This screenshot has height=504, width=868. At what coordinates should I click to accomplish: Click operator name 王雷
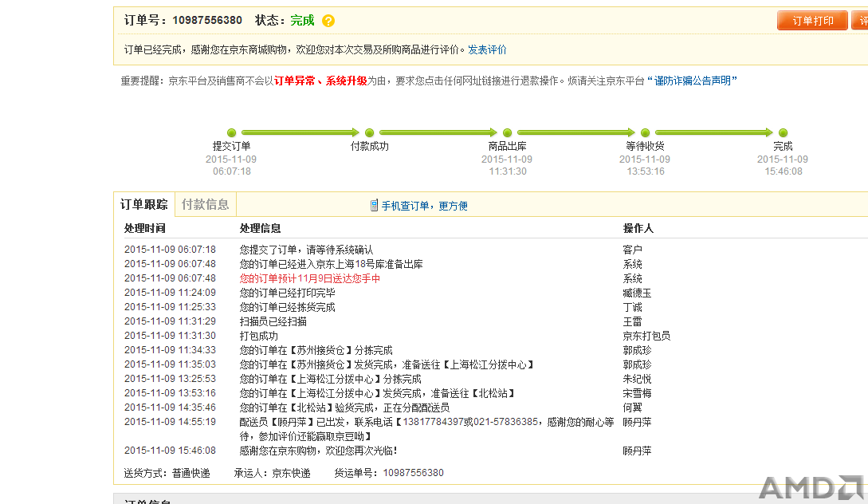(632, 322)
